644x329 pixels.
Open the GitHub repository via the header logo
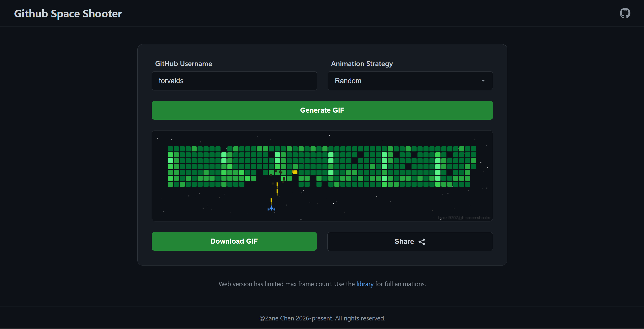click(625, 13)
